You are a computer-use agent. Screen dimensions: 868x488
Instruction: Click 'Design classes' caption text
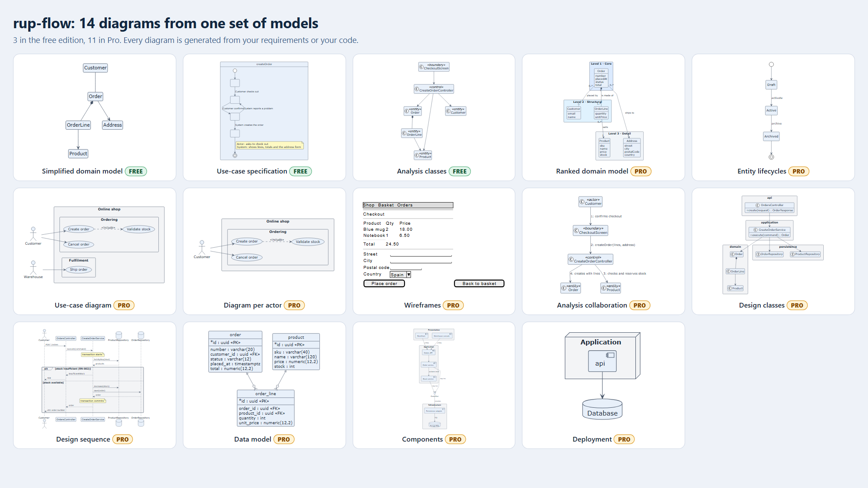(x=762, y=305)
